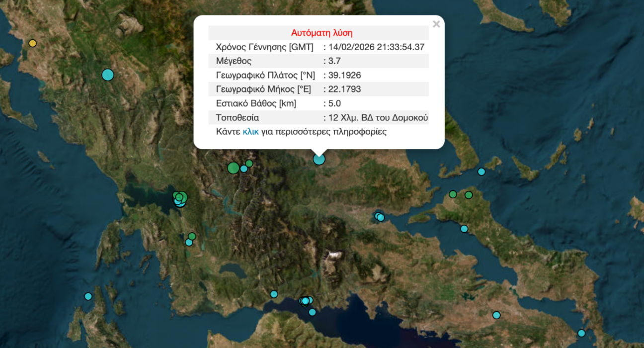Image resolution: width=644 pixels, height=348 pixels.
Task: Close the earthquake info popup
Action: point(436,24)
